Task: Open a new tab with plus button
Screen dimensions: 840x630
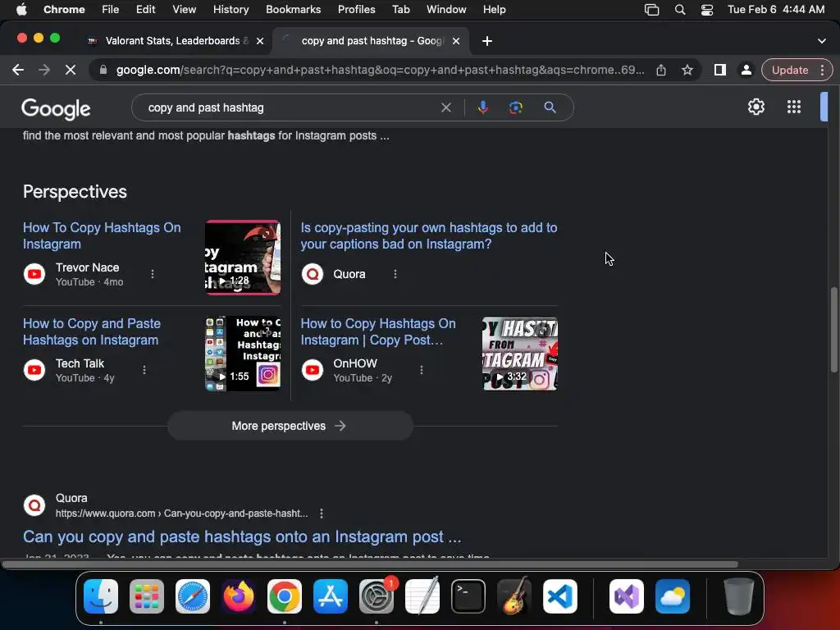Action: coord(487,41)
